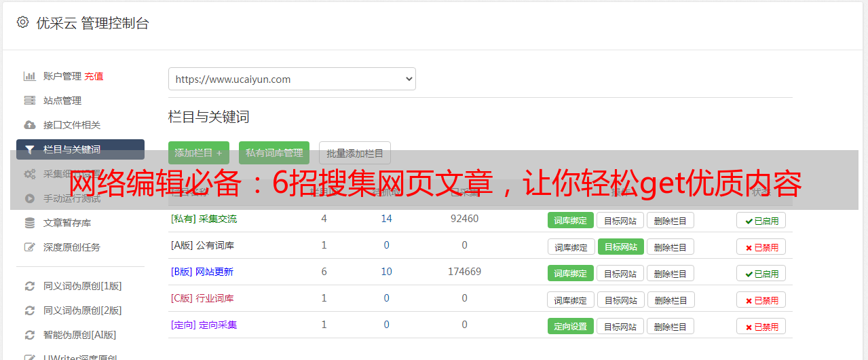Click the 批量添加栏目 button
Viewport: 868px width, 360px height.
[x=355, y=153]
